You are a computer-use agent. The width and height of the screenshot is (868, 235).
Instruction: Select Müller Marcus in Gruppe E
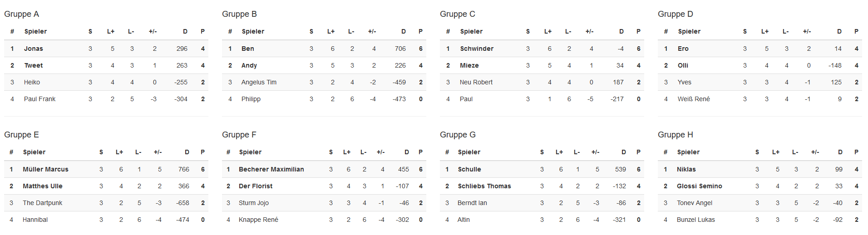pyautogui.click(x=45, y=169)
